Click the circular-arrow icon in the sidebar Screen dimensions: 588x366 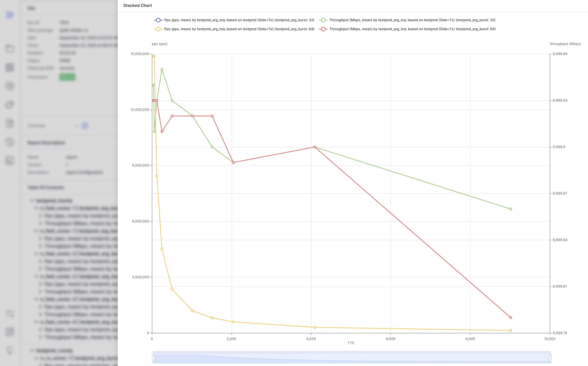click(x=10, y=86)
